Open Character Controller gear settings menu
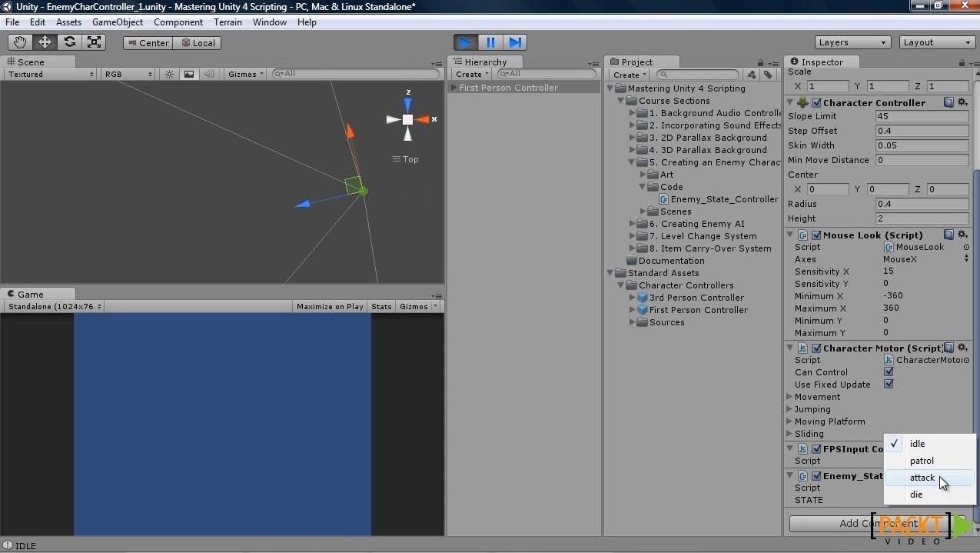 pyautogui.click(x=962, y=102)
